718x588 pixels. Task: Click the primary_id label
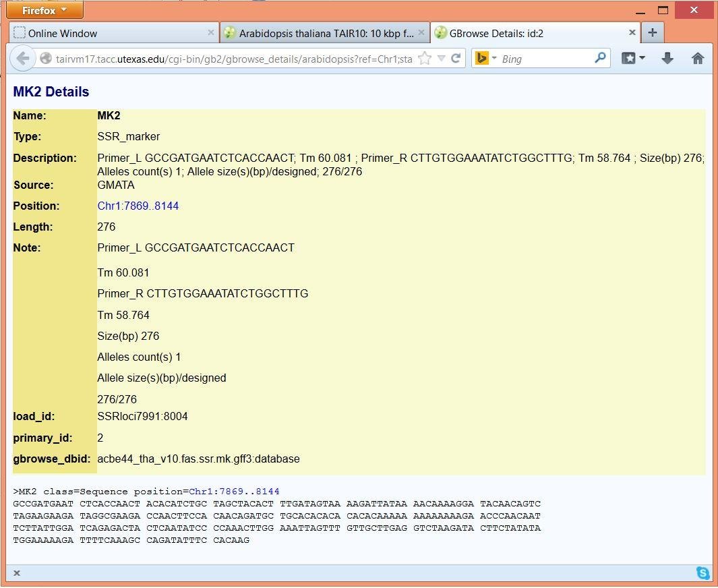coord(42,438)
